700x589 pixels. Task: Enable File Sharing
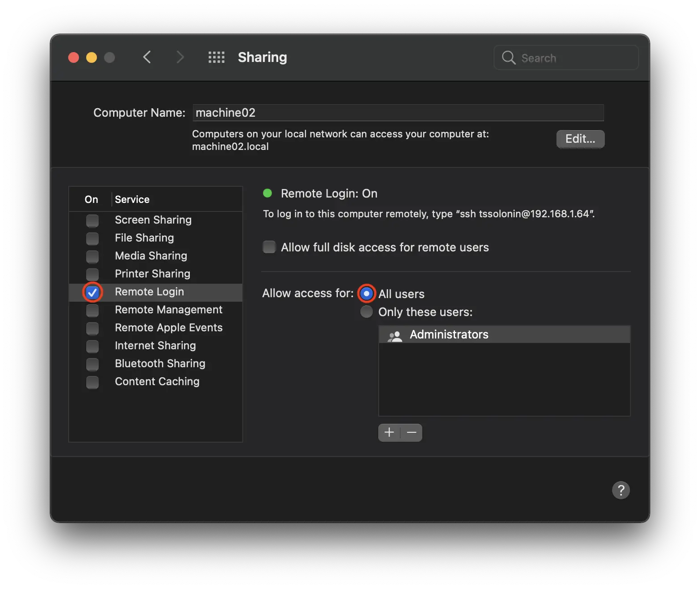pyautogui.click(x=92, y=238)
